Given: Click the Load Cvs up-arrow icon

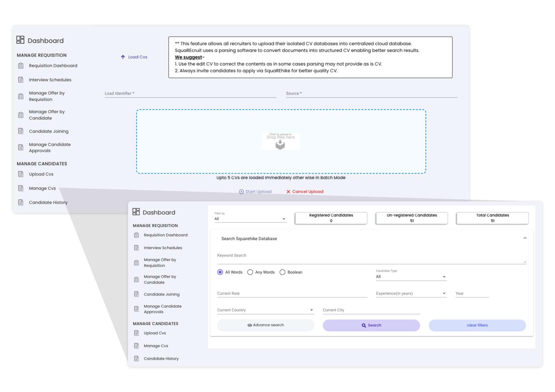Looking at the screenshot, I should [x=123, y=57].
